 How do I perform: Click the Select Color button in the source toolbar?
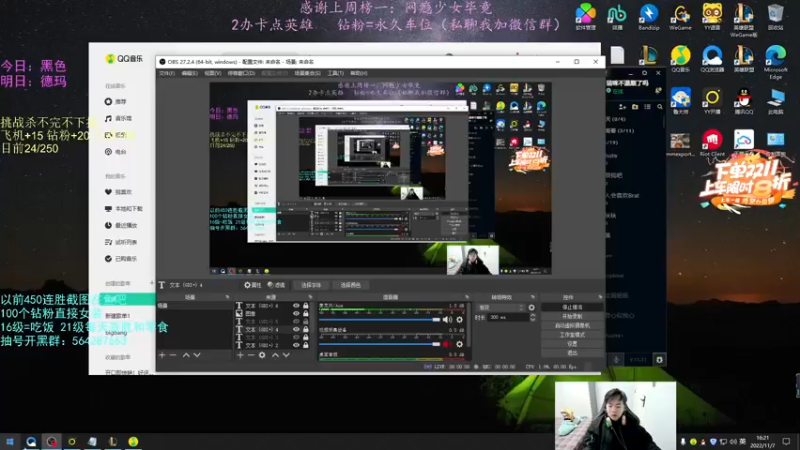350,285
